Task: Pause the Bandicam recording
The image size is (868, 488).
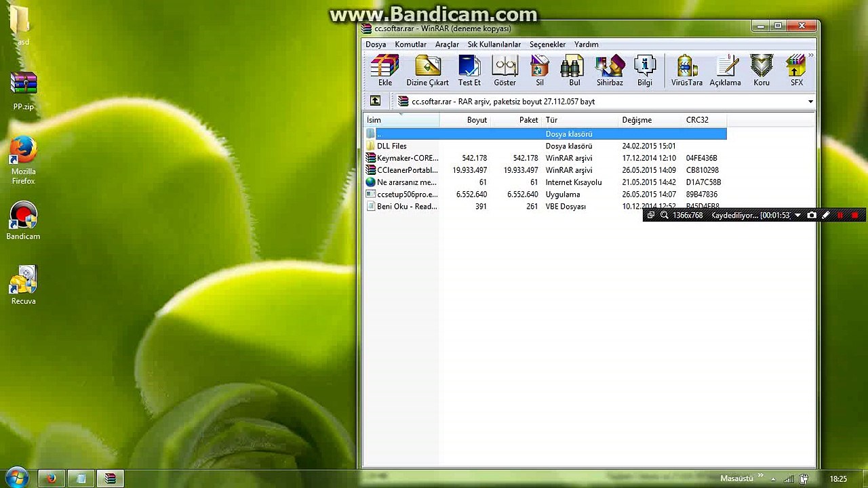Action: pyautogui.click(x=840, y=216)
